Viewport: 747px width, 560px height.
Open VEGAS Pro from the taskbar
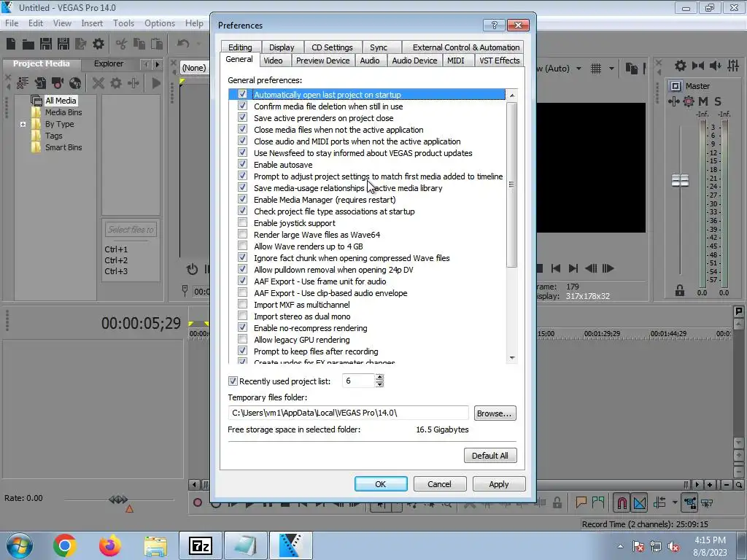(290, 545)
